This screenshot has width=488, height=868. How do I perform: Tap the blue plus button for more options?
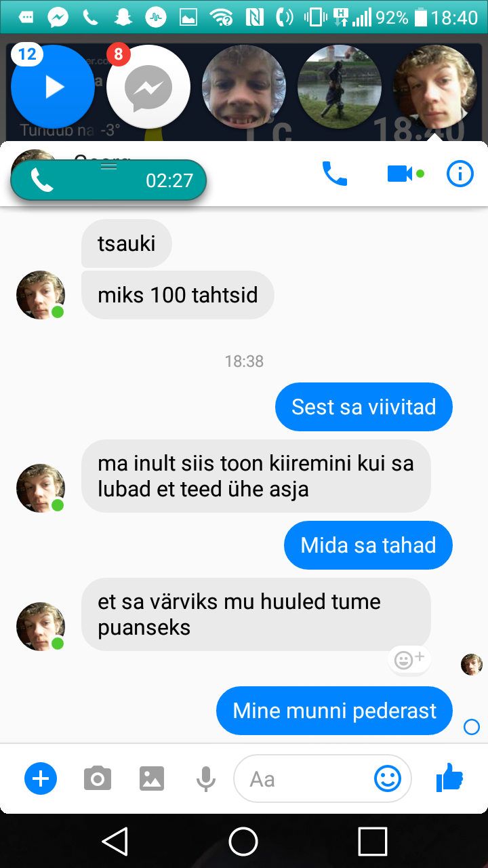coord(41,778)
